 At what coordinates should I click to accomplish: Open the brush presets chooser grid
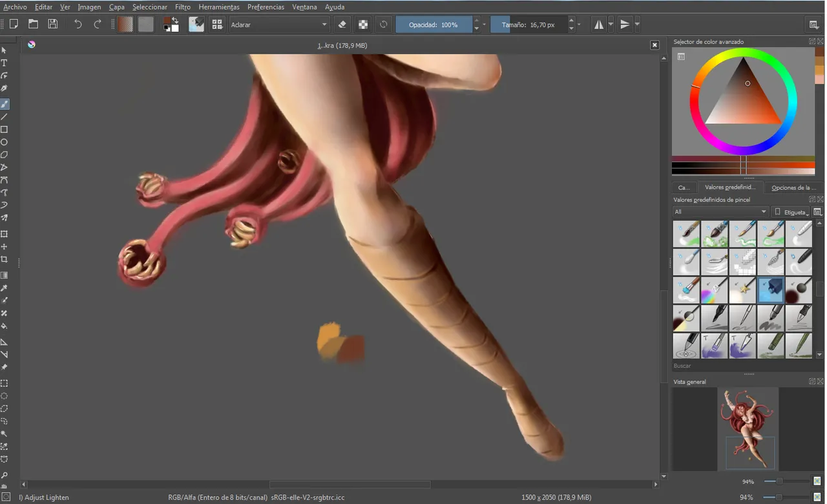(217, 25)
